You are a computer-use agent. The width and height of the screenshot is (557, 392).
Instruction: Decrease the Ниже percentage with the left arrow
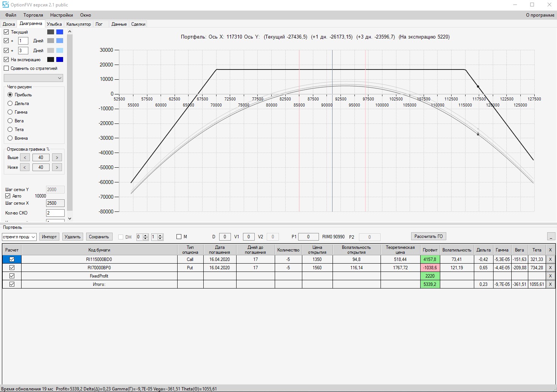click(x=25, y=167)
